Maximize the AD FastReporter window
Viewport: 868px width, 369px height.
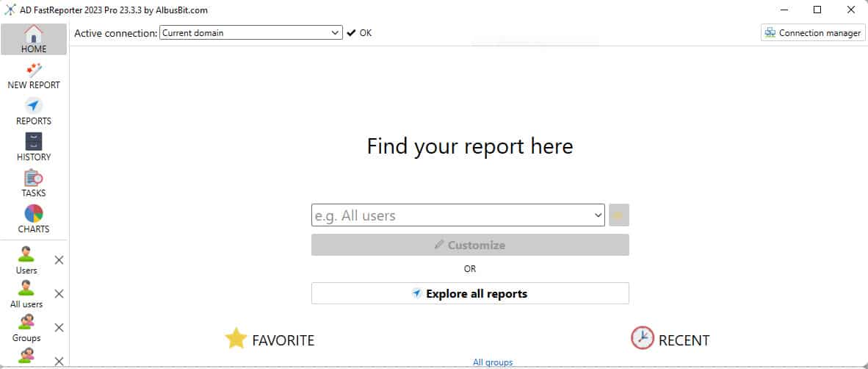click(817, 10)
